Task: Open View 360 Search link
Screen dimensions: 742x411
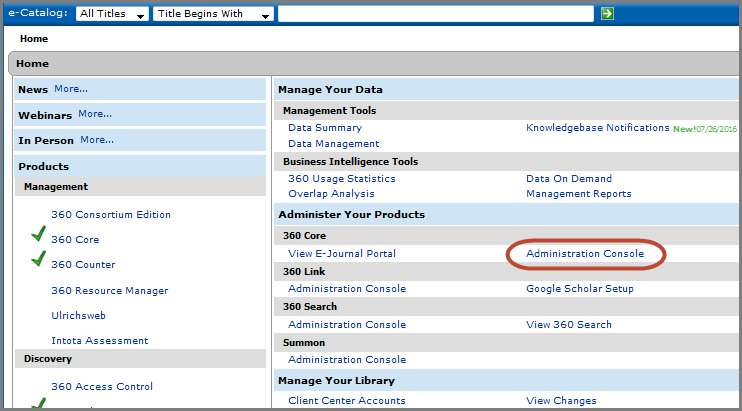Action: 569,324
